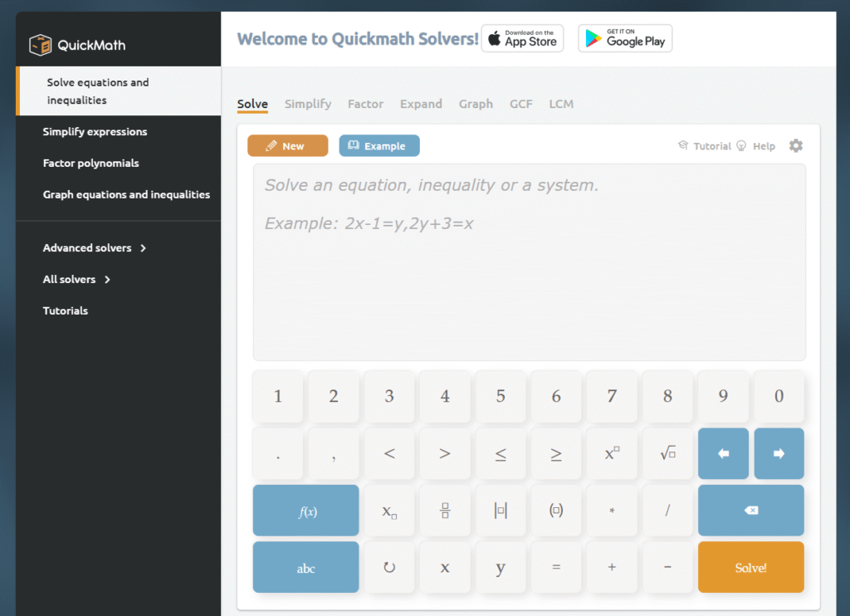Click the f(x) function key
This screenshot has width=850, height=616.
pyautogui.click(x=305, y=511)
